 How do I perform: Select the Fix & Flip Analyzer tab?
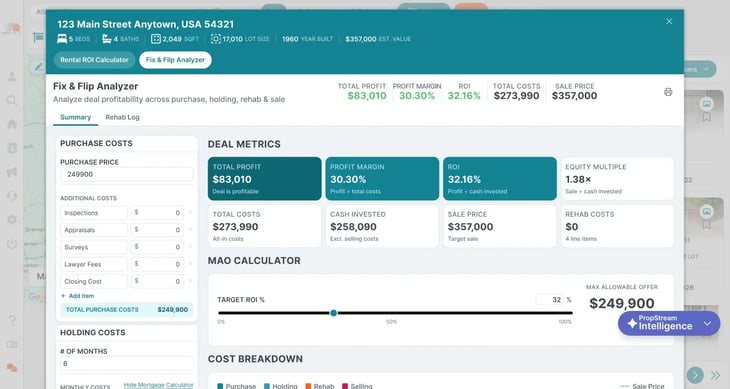pos(175,60)
